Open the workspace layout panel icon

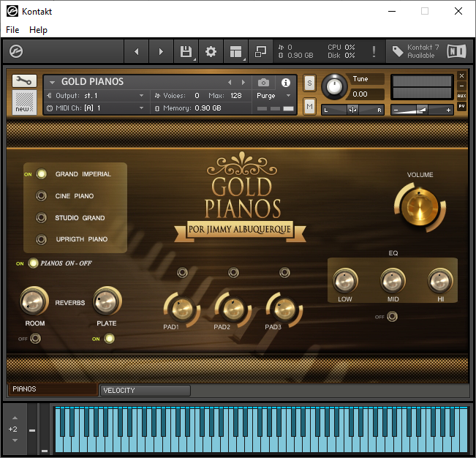click(x=236, y=52)
